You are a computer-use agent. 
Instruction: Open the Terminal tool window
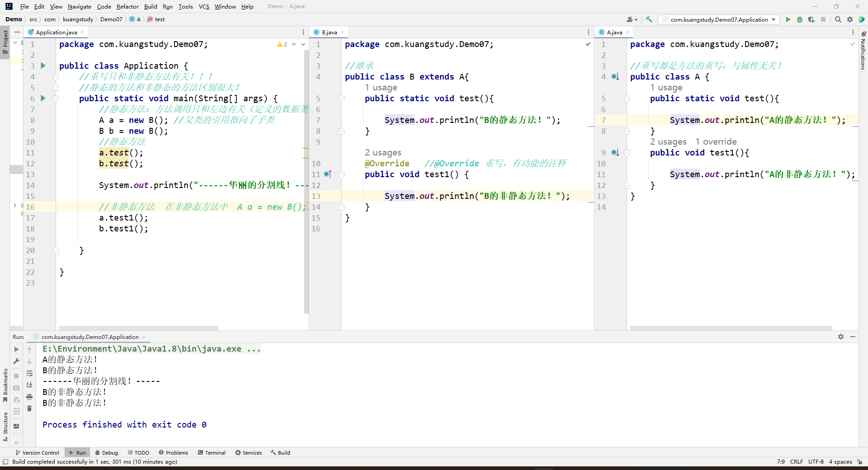212,452
